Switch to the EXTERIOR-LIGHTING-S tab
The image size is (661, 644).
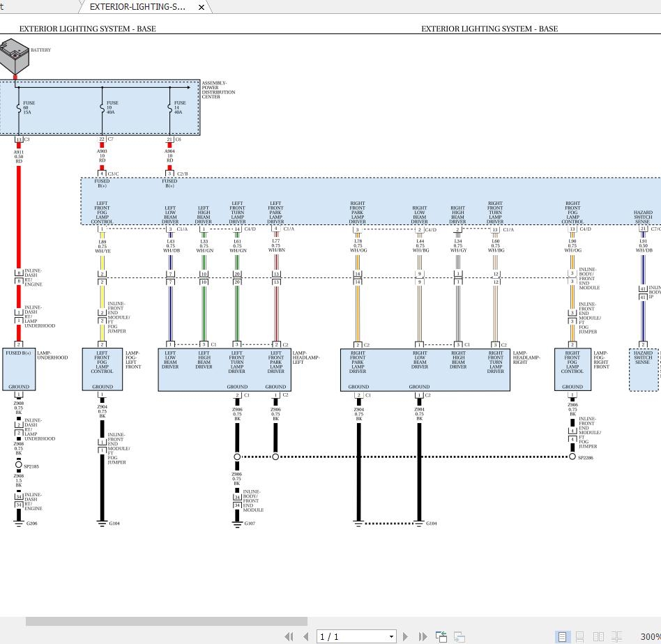(137, 7)
